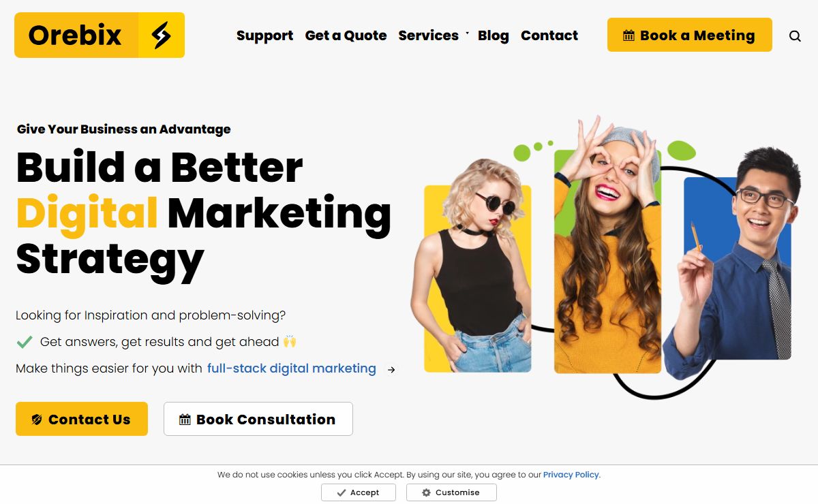This screenshot has height=504, width=818.
Task: Click the Orebix logo text
Action: [x=75, y=35]
